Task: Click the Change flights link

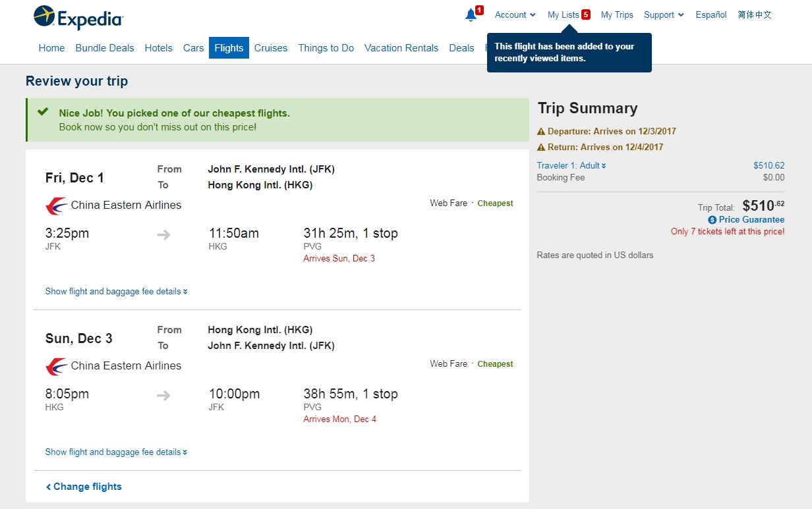Action: 84,487
